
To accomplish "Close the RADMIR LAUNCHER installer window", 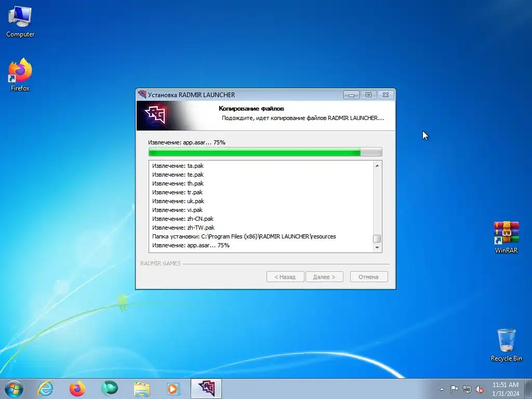I will 385,95.
